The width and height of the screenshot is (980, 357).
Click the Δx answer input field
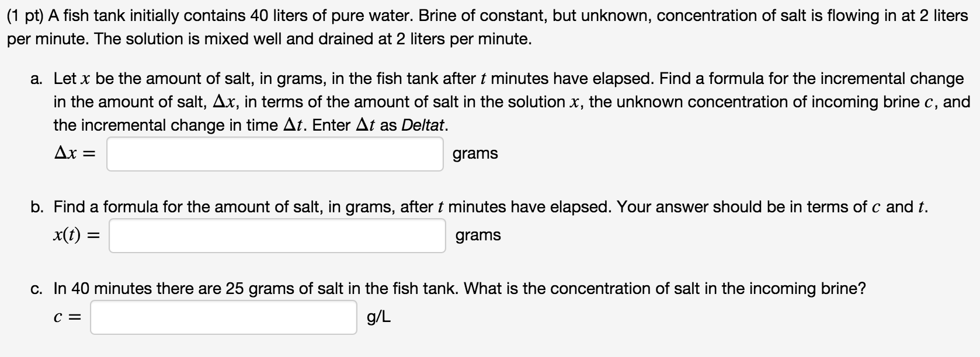[x=274, y=153]
